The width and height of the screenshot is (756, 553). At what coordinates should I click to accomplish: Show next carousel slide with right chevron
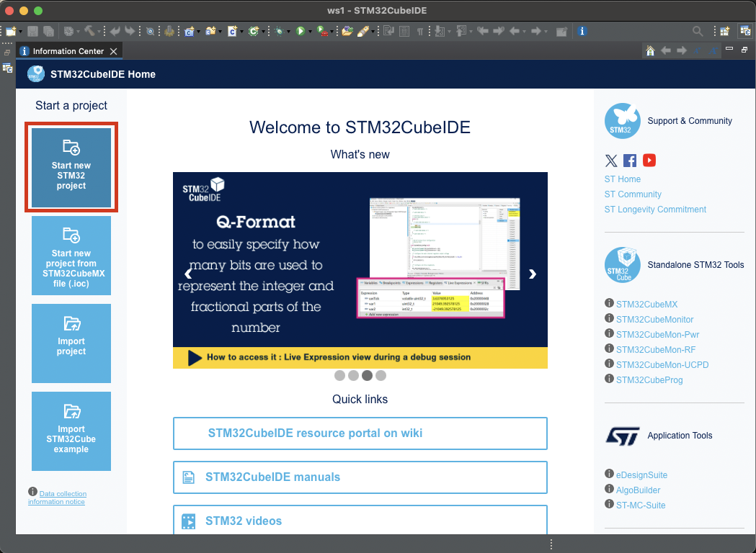click(533, 274)
